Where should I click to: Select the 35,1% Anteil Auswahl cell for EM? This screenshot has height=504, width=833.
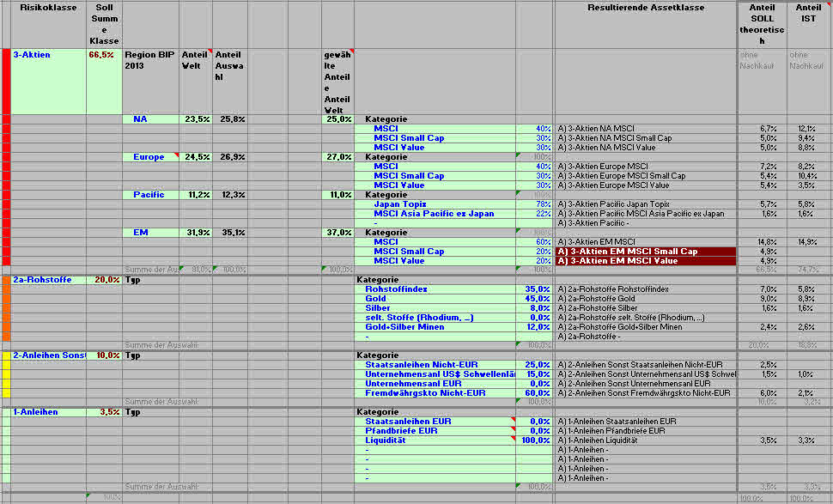(x=230, y=233)
